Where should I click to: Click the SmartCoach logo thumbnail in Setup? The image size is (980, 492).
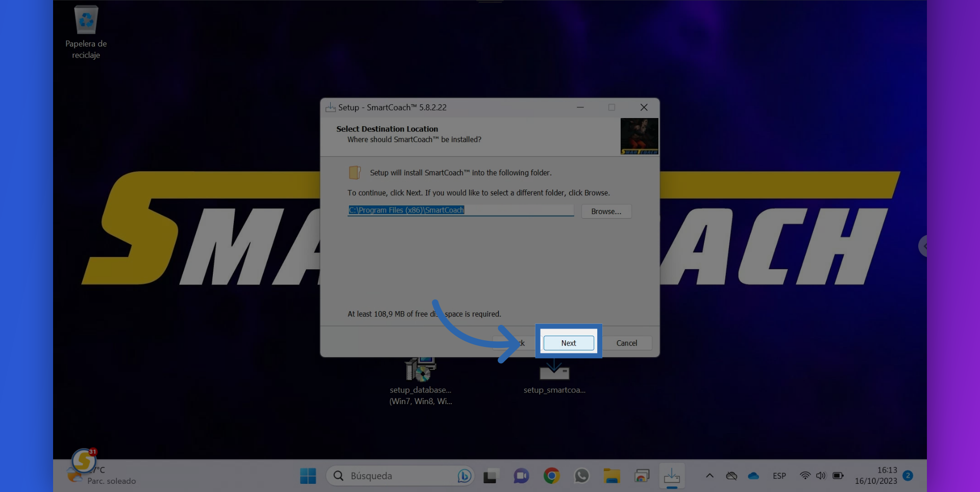click(x=639, y=136)
